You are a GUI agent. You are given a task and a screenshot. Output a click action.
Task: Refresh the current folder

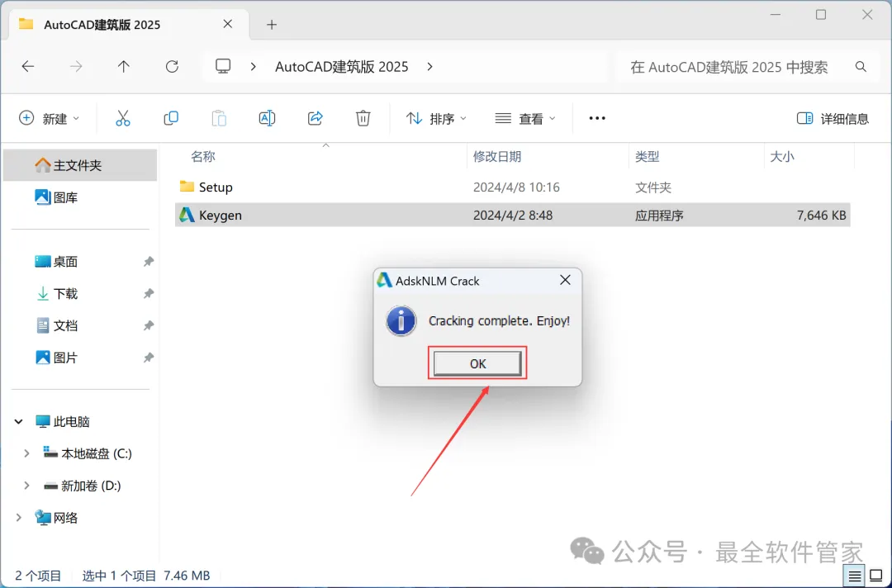(x=172, y=67)
